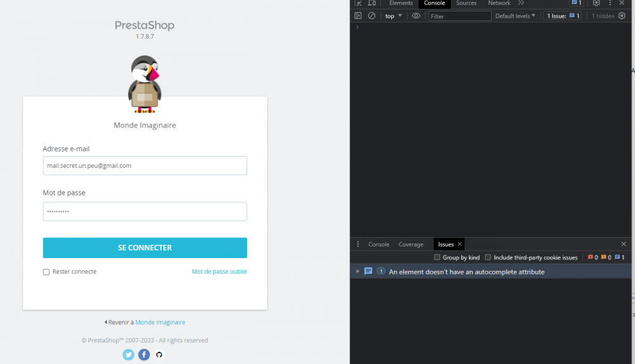The width and height of the screenshot is (635, 364).
Task: Clear the console with the circle-slash icon
Action: pyautogui.click(x=371, y=16)
